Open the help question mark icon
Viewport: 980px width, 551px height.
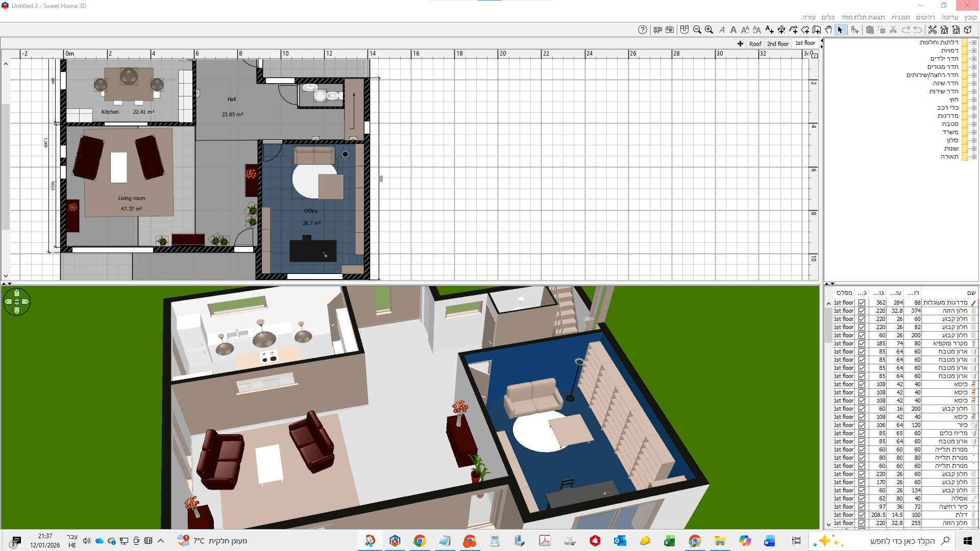coord(643,30)
